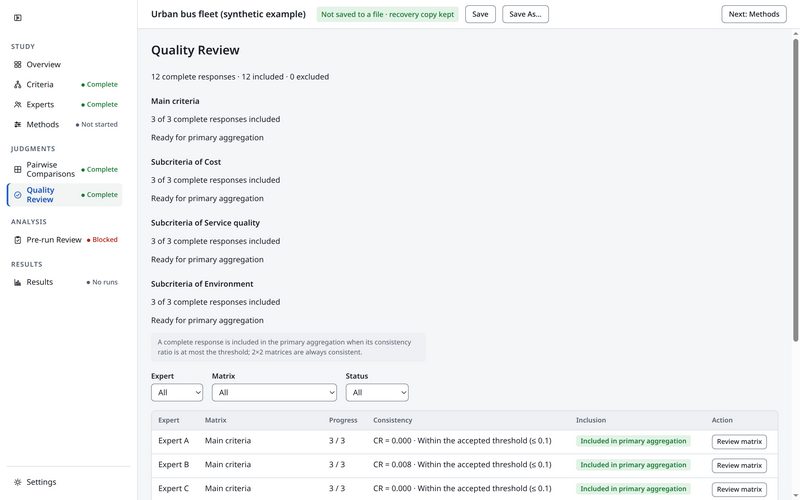The width and height of the screenshot is (800, 500).
Task: Collapse the sidebar with the panel icon
Action: (x=18, y=18)
